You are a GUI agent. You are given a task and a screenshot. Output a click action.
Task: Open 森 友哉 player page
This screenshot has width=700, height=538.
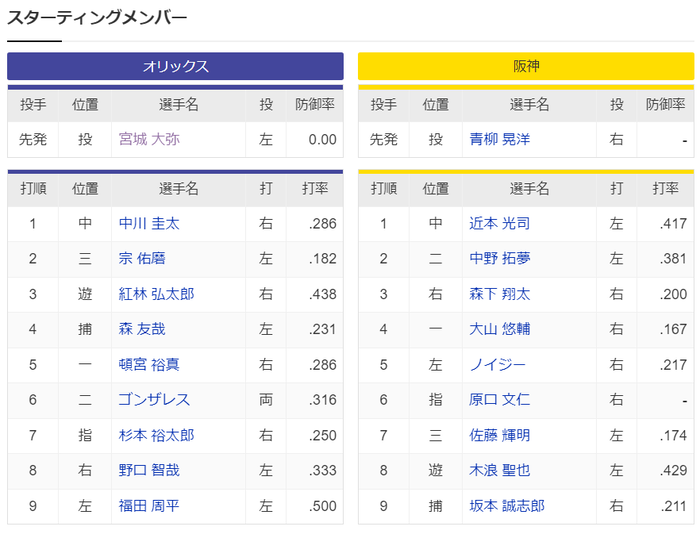tap(142, 329)
